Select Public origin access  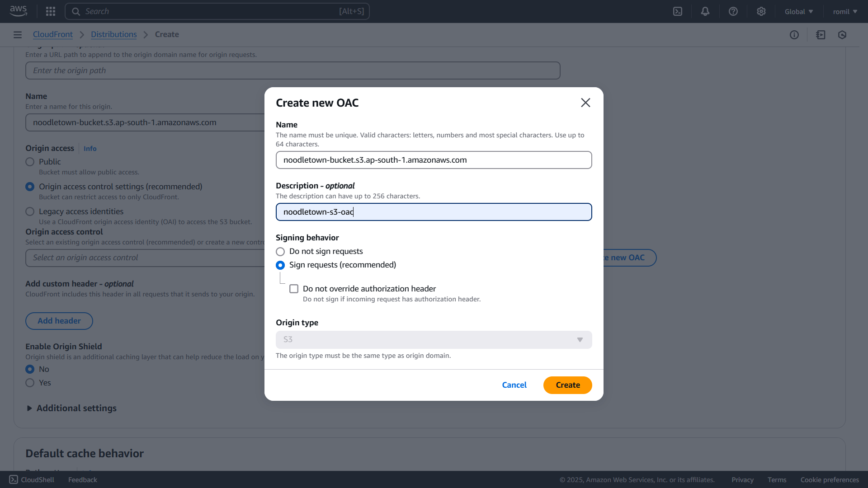tap(30, 162)
